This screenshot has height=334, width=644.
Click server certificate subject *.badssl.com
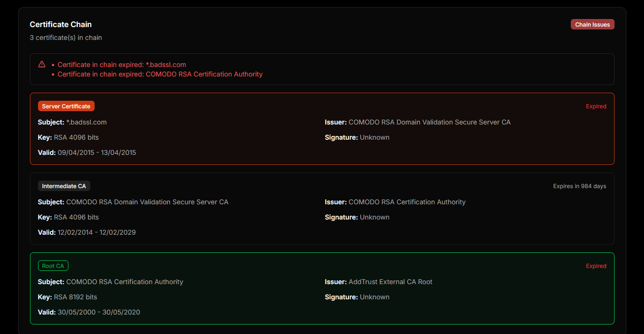[x=87, y=122]
